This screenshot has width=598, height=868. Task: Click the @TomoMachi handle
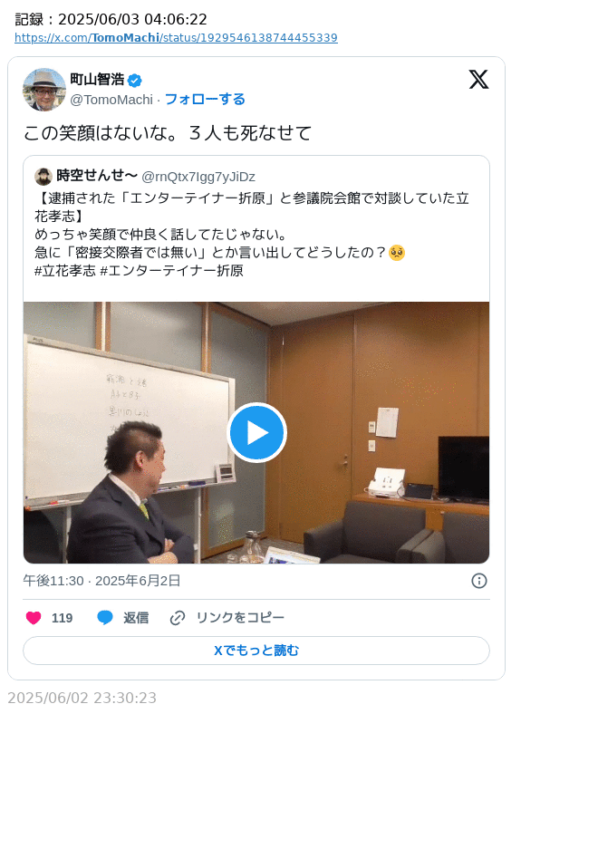[x=111, y=100]
